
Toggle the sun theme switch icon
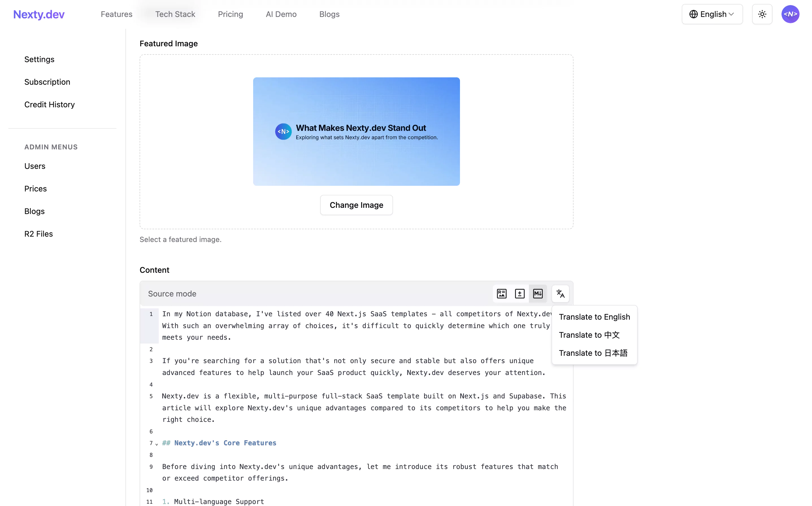[762, 14]
